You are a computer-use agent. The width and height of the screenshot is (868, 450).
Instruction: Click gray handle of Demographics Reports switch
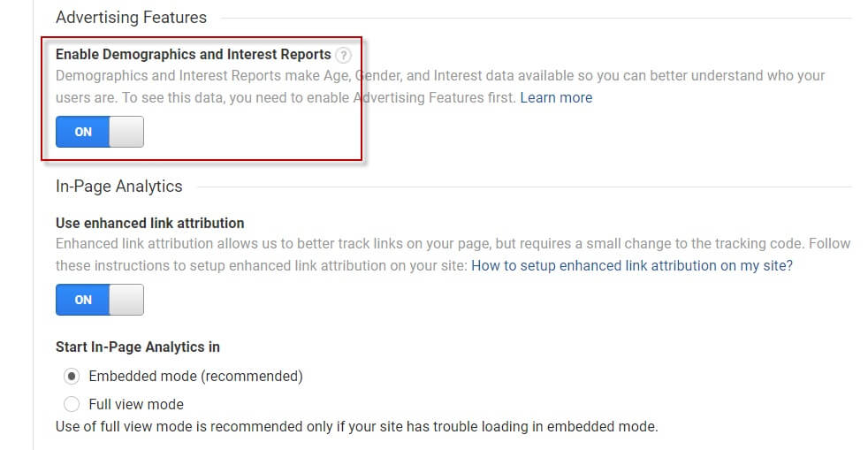coord(126,132)
